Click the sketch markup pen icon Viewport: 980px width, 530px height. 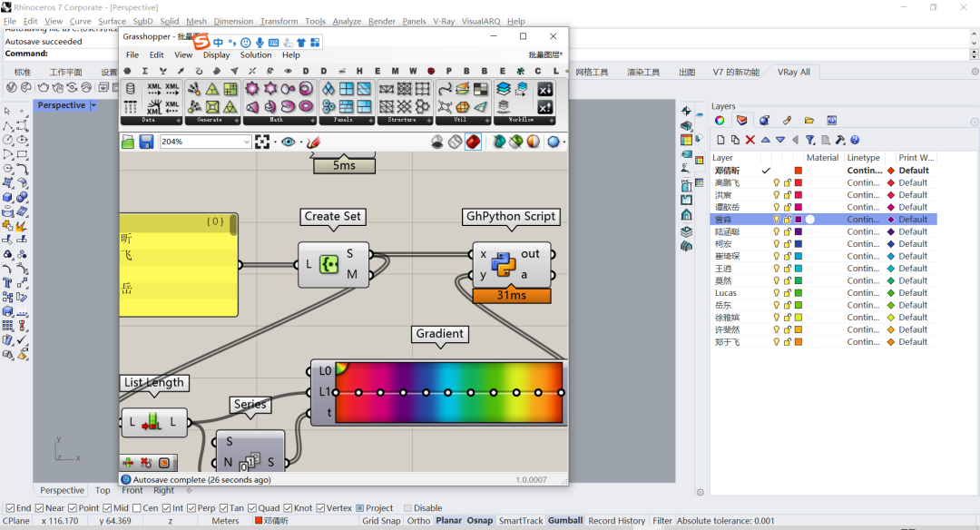(314, 142)
